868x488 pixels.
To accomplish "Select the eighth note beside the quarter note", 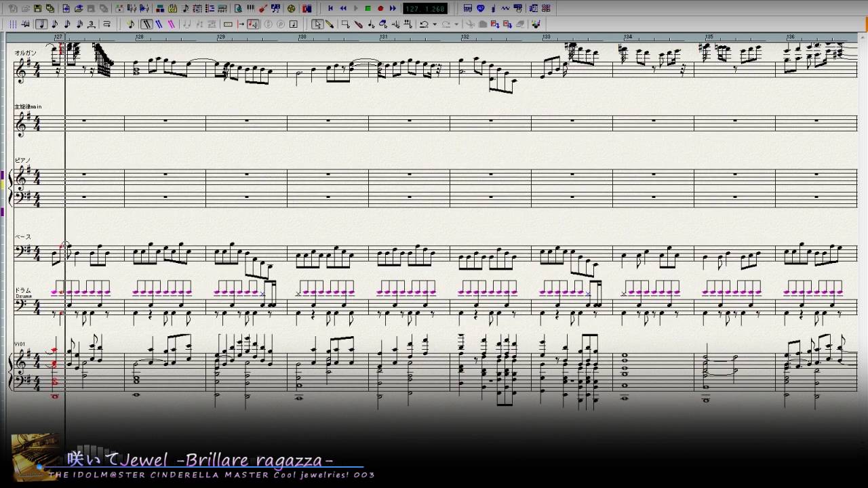I will pyautogui.click(x=55, y=24).
